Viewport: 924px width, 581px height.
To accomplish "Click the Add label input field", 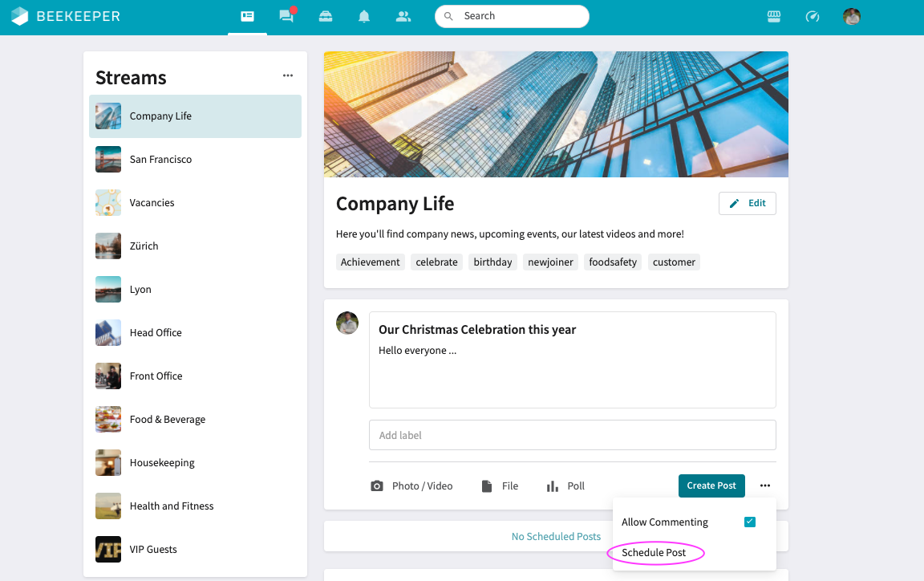I will point(572,435).
